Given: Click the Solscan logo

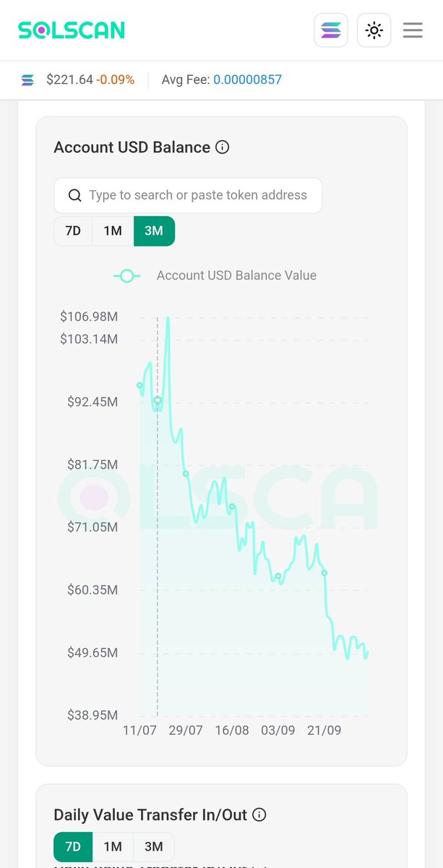Looking at the screenshot, I should pyautogui.click(x=72, y=30).
